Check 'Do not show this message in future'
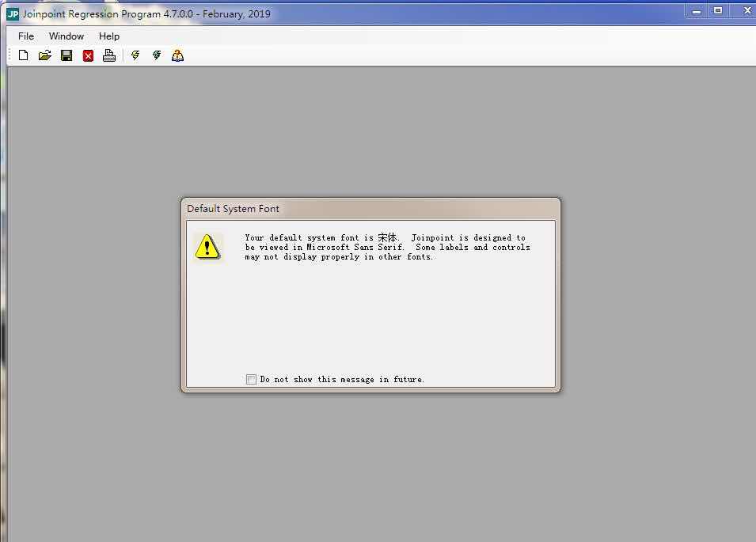756x542 pixels. point(251,379)
